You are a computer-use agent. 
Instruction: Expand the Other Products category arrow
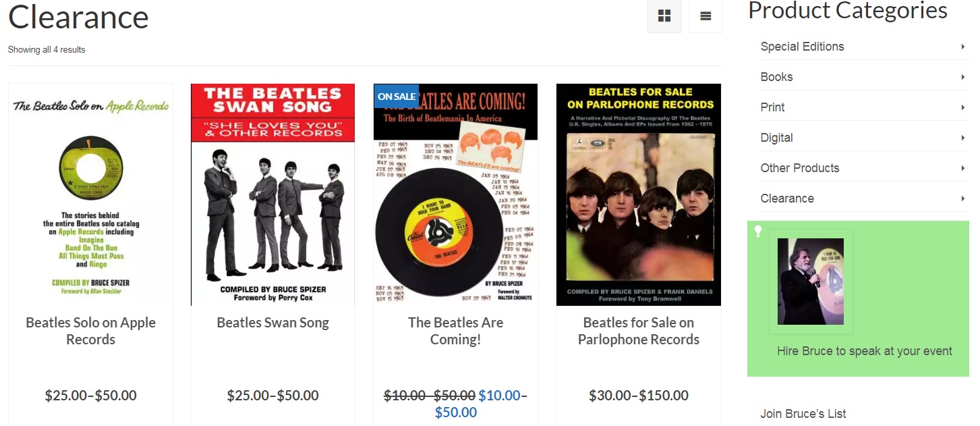(x=963, y=168)
